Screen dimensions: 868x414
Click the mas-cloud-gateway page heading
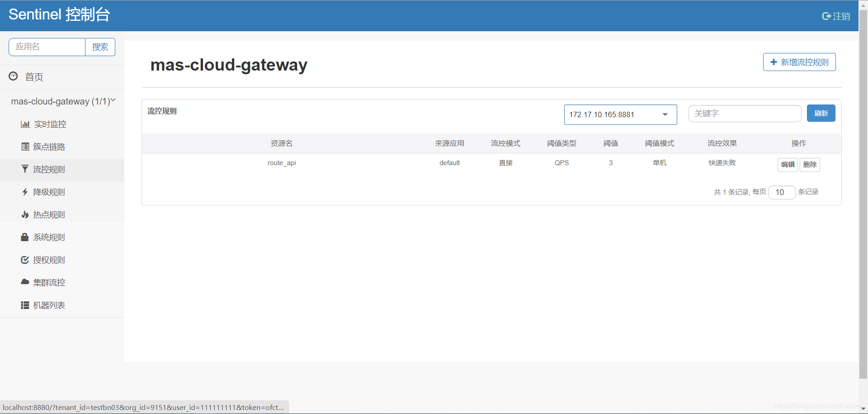(x=229, y=65)
